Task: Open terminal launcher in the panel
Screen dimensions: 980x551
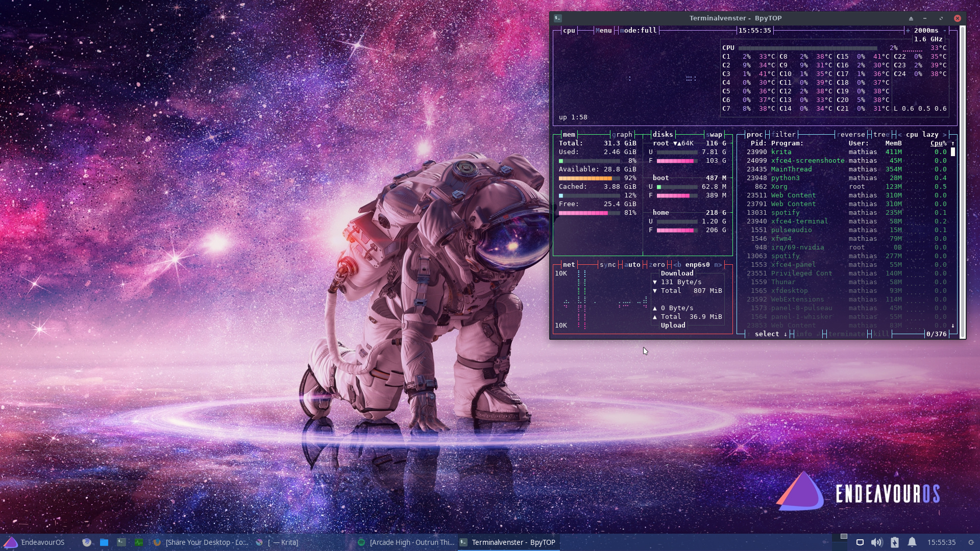Action: point(121,542)
